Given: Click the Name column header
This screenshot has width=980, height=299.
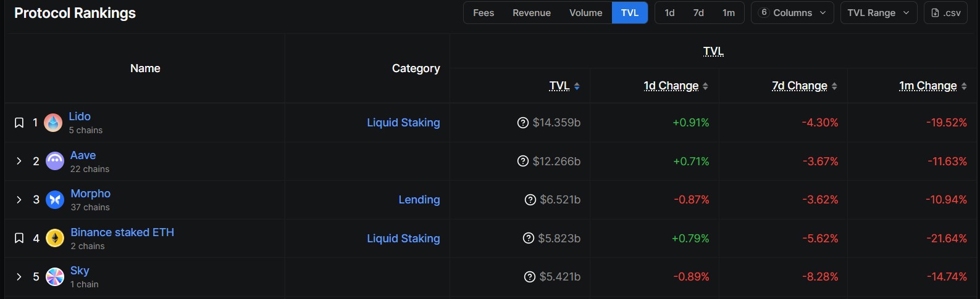Looking at the screenshot, I should (145, 68).
